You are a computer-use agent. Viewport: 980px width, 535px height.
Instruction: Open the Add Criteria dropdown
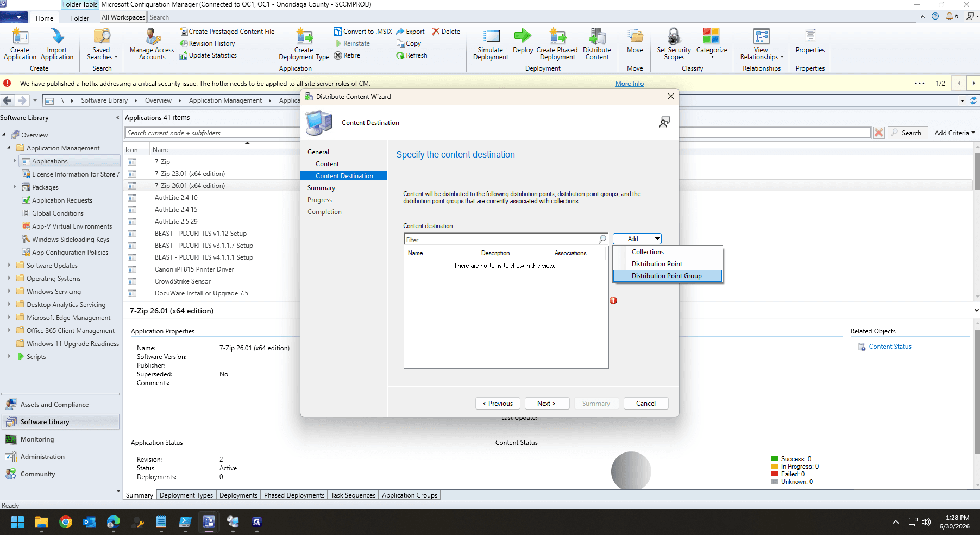[954, 133]
